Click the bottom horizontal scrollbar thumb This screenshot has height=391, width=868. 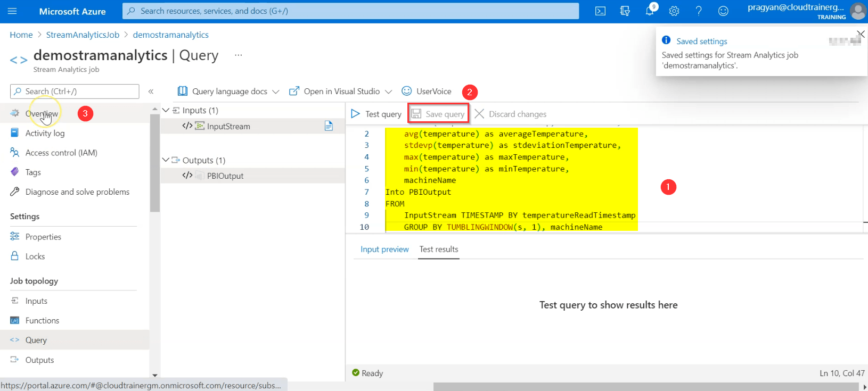point(647,387)
